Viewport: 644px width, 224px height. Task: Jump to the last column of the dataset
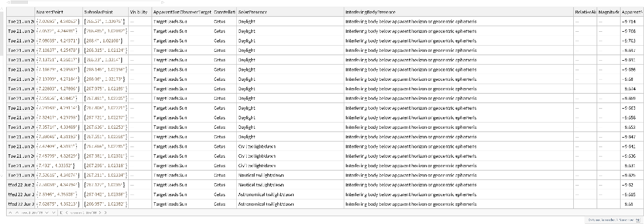pyautogui.click(x=106, y=212)
